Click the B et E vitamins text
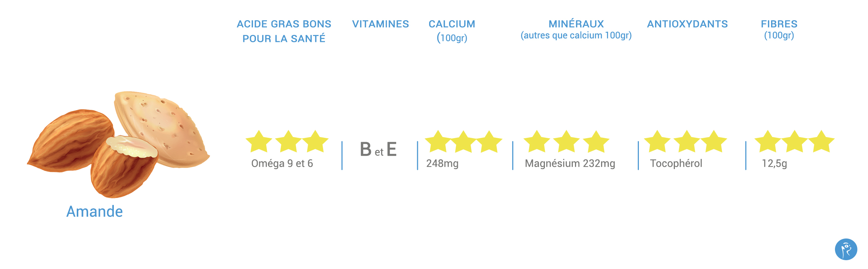This screenshot has width=868, height=269. (x=378, y=150)
